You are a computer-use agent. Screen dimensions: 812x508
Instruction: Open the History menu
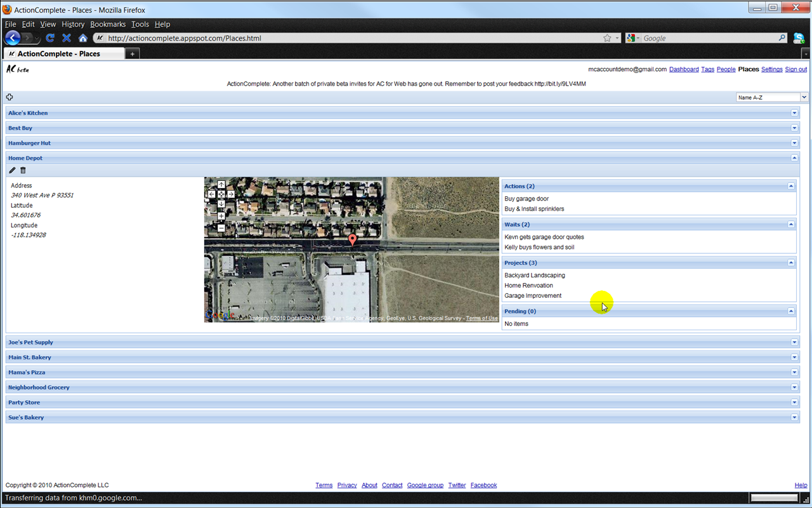(73, 24)
